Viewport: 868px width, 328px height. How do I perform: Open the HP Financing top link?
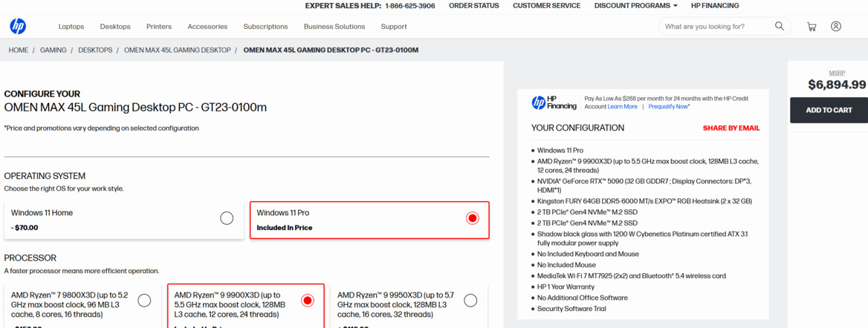tap(715, 5)
